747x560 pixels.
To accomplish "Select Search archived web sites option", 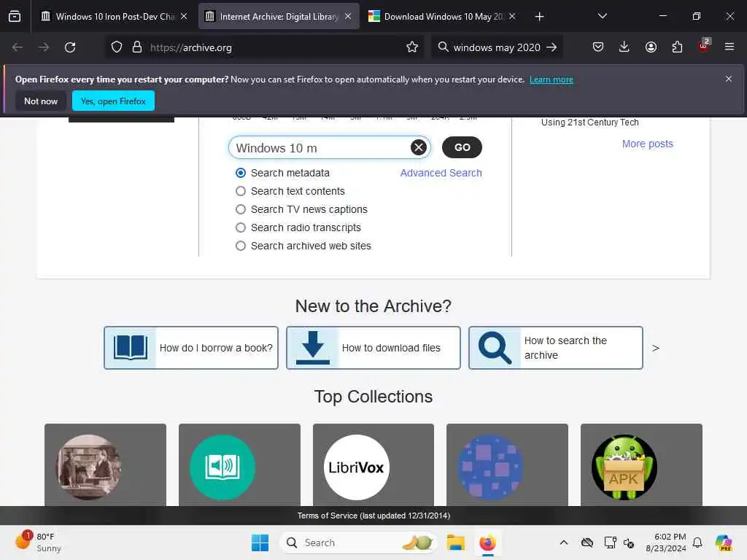I will click(x=241, y=246).
